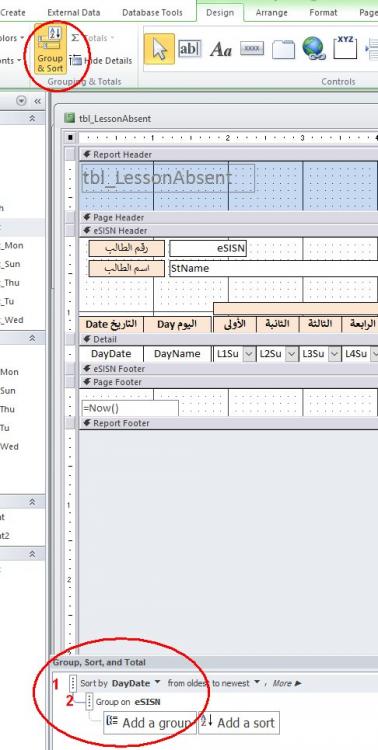Screen dimensions: 378x750
Task: Collapse the second navigation pane group
Action: coord(33,338)
